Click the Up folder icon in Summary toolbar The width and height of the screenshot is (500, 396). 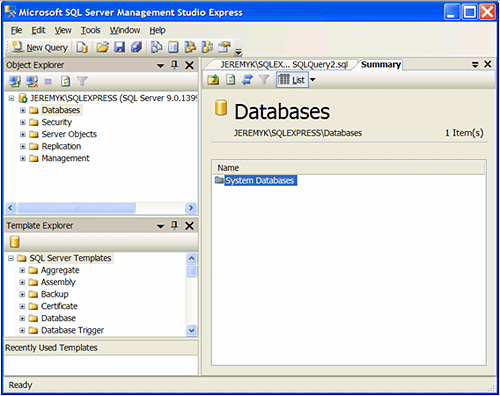tap(213, 80)
